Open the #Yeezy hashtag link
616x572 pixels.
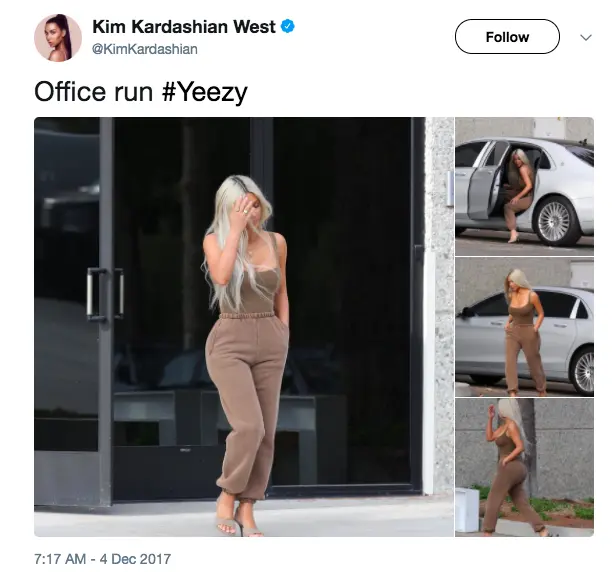(x=204, y=92)
